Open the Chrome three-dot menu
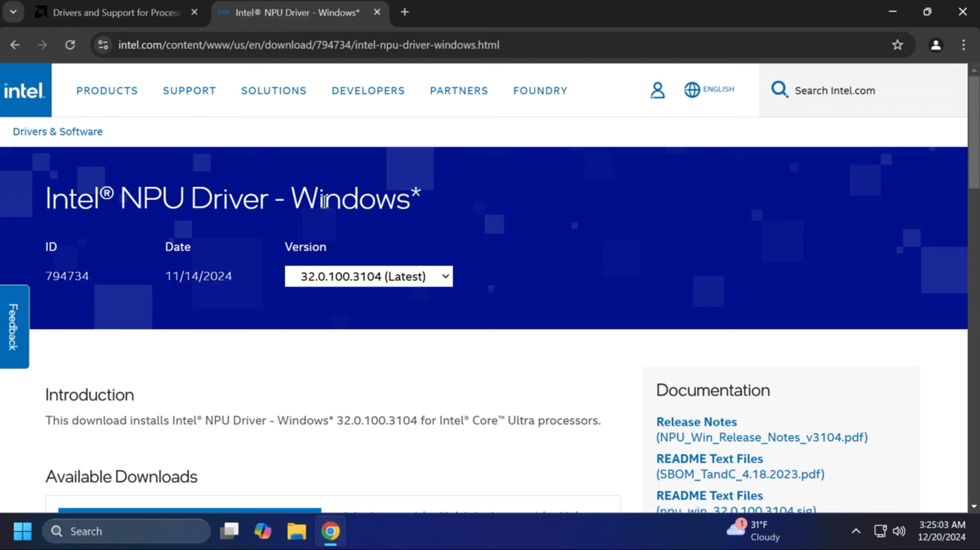This screenshot has height=550, width=980. [964, 45]
